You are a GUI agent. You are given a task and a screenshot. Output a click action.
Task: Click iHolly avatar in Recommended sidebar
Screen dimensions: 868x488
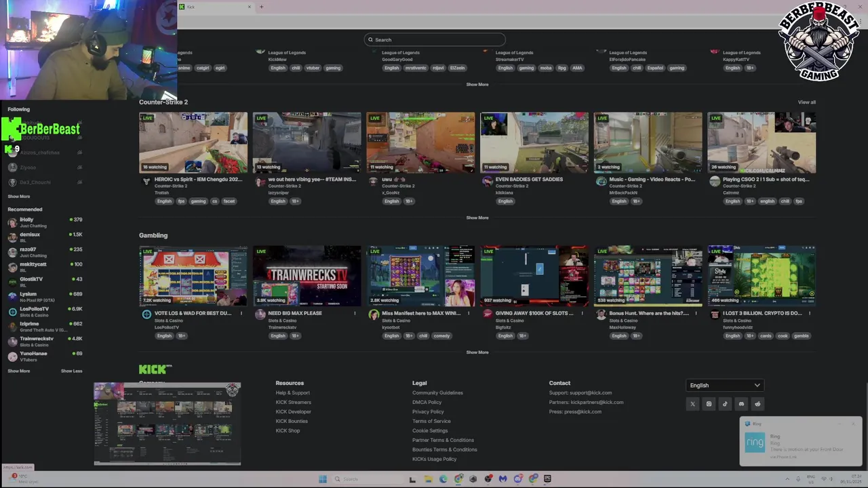(12, 222)
